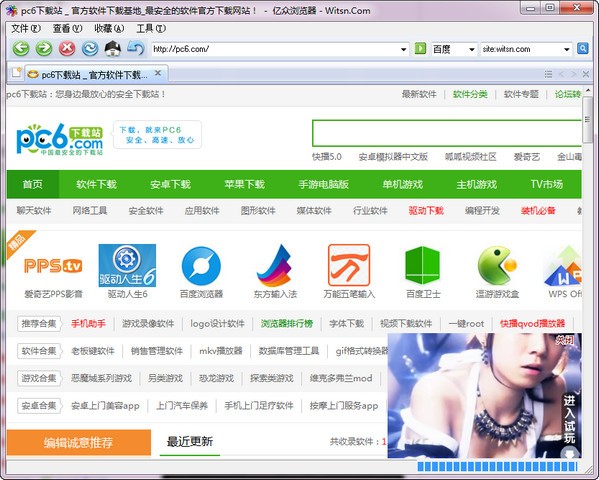
Task: Expand the site:witsn.com search box dropdown
Action: (x=567, y=49)
